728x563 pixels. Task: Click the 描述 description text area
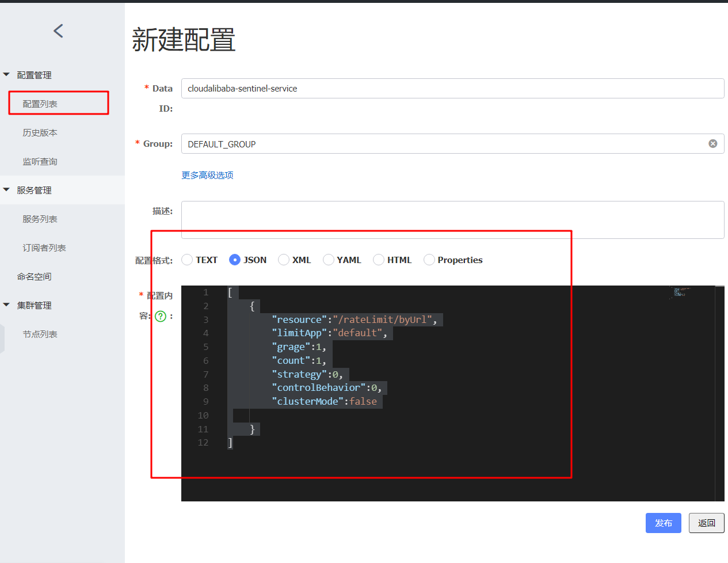click(452, 220)
